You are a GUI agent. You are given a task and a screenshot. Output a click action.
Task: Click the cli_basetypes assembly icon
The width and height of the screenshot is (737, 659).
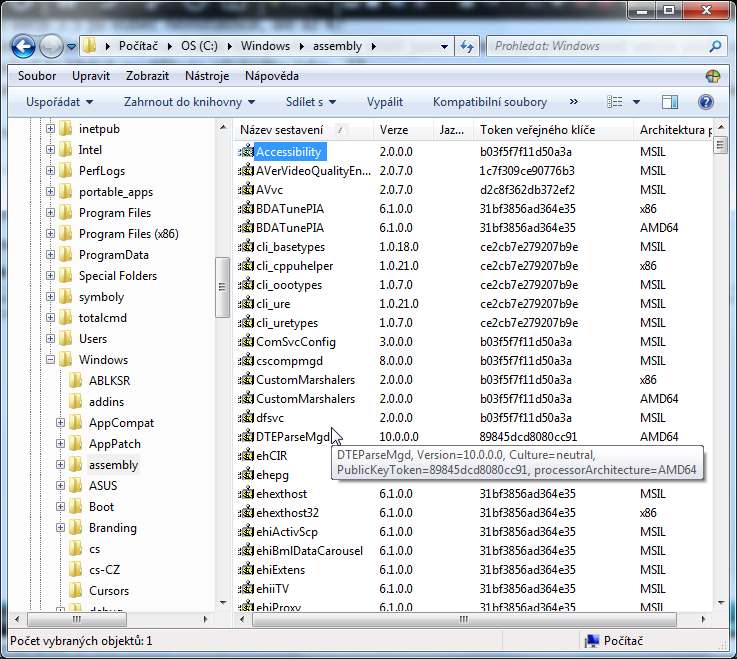(x=246, y=247)
